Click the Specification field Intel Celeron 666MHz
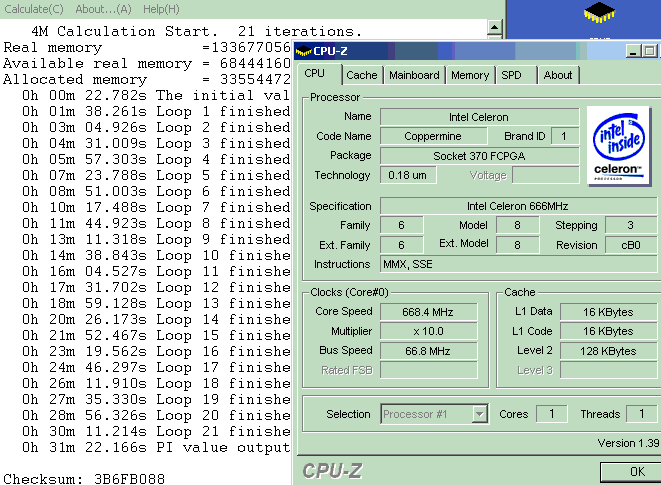The image size is (661, 485). pyautogui.click(x=519, y=206)
